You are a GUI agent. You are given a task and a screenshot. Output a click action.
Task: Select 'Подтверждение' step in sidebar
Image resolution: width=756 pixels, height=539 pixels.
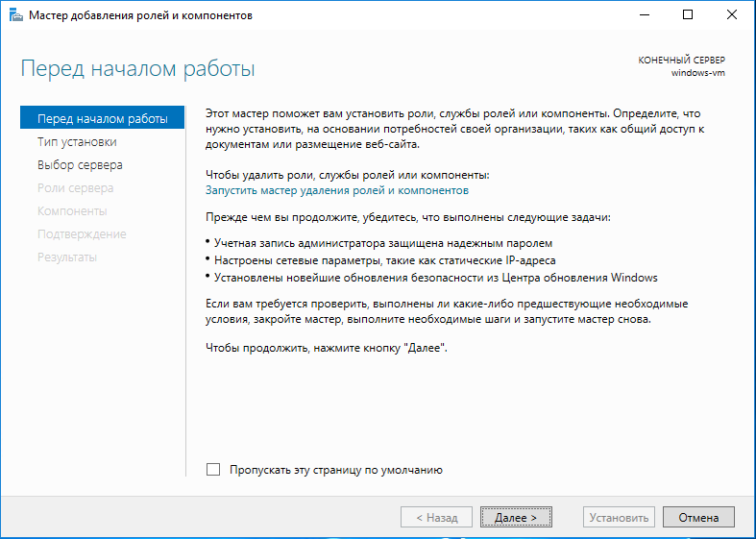[x=82, y=234]
